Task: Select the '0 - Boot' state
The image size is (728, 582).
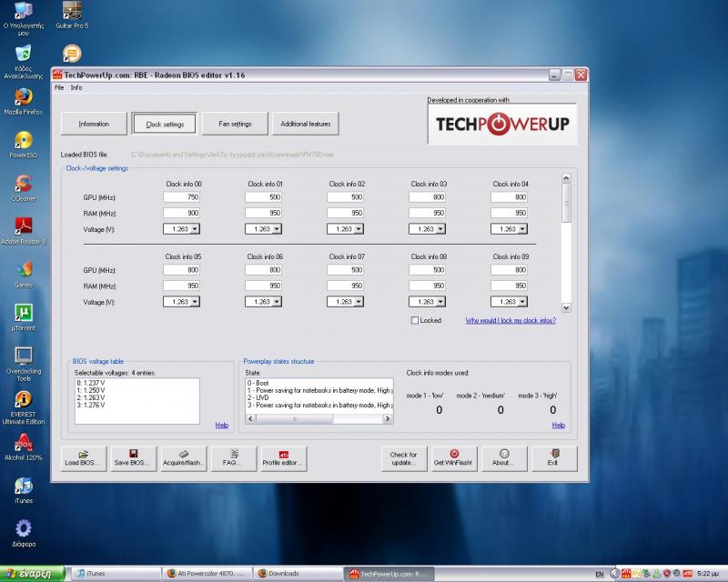Action: [258, 383]
